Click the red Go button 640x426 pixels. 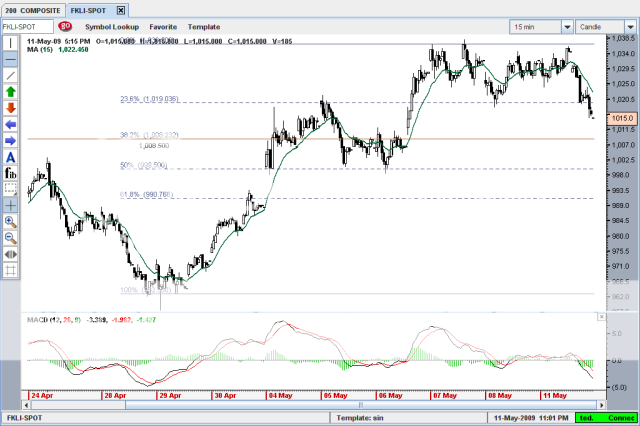pyautogui.click(x=65, y=26)
